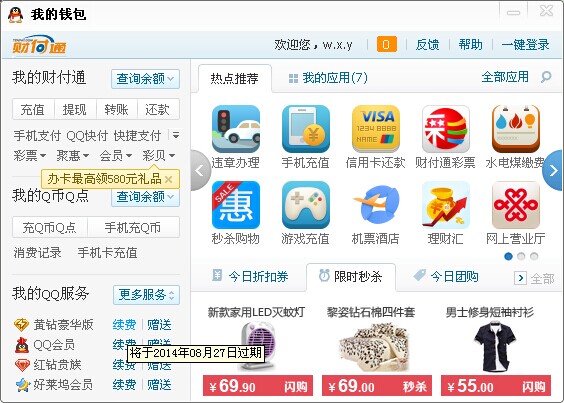Open the 违章办理 traffic violation app
564x403 pixels.
(x=236, y=129)
